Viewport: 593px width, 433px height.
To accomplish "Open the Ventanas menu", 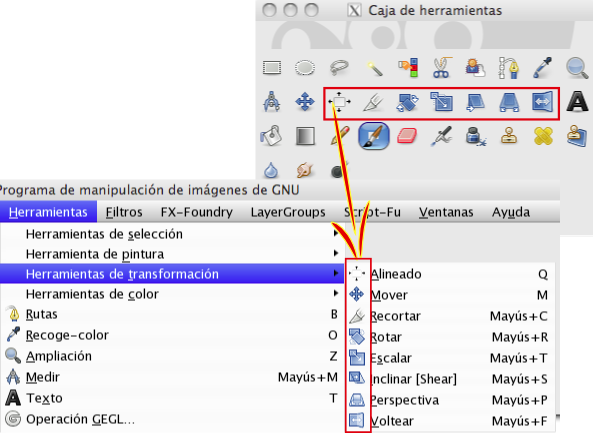I will (446, 212).
